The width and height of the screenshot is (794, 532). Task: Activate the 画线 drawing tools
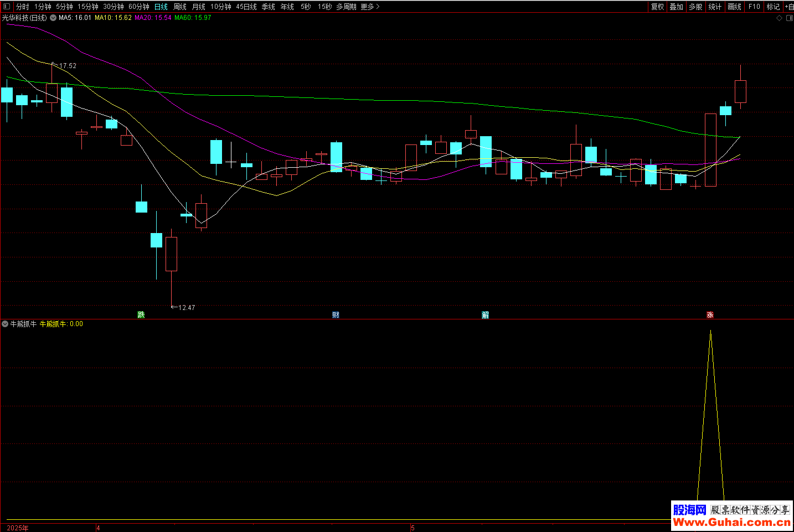[x=734, y=7]
